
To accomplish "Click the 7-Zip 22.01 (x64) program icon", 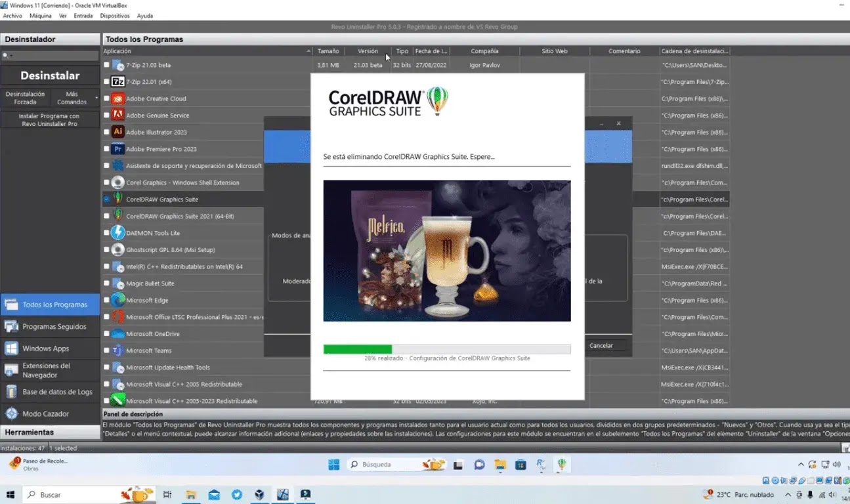I will coord(118,82).
